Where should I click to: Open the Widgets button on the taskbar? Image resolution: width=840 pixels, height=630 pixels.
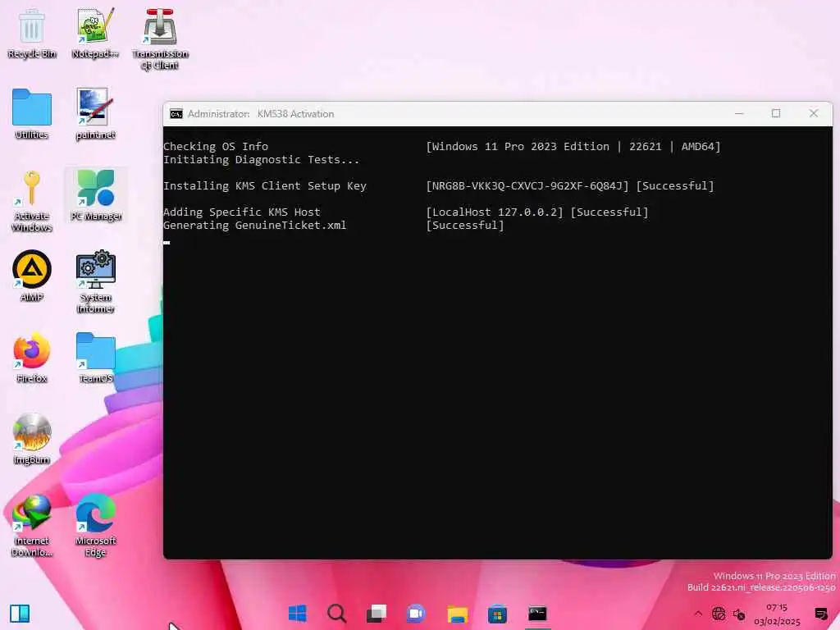point(20,614)
